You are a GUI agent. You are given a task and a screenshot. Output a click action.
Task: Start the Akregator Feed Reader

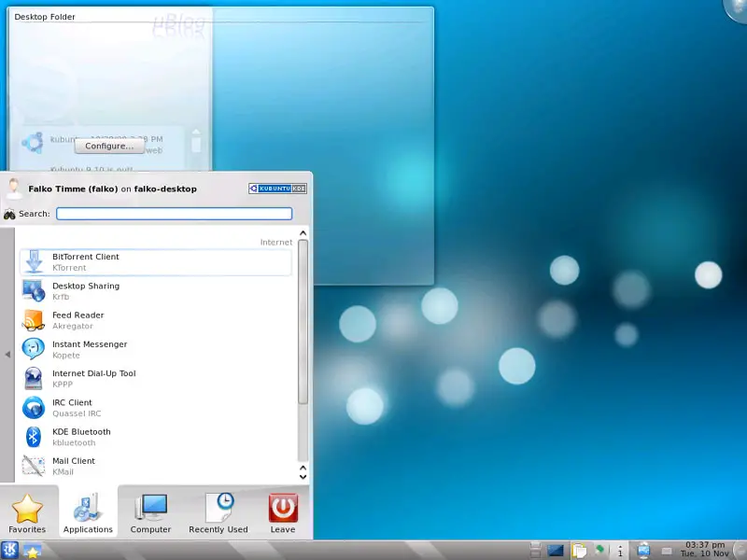pyautogui.click(x=156, y=320)
